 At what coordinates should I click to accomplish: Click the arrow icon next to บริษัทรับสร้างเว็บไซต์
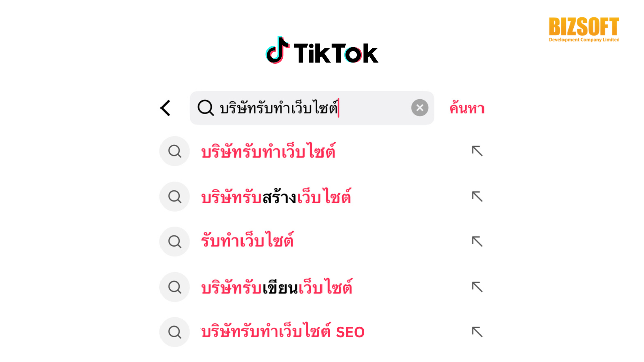476,196
